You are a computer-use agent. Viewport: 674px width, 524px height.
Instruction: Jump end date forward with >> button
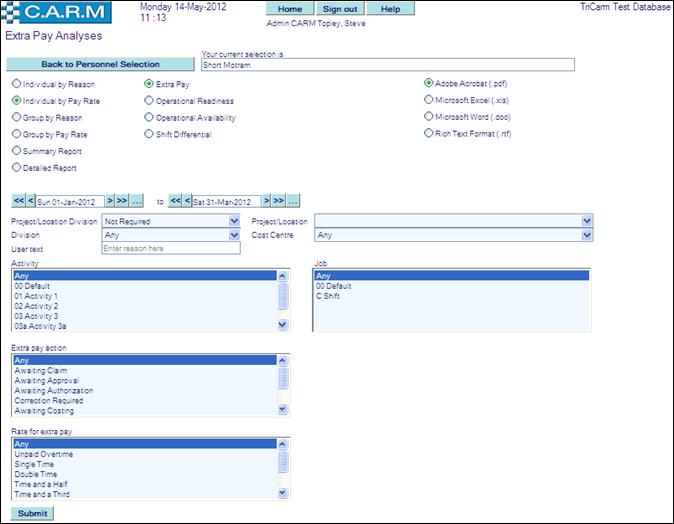279,201
